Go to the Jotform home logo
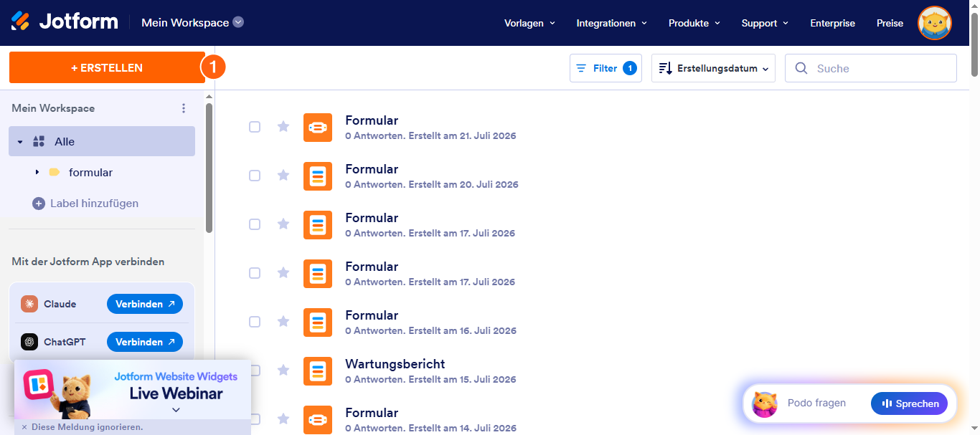Screen dimensions: 980x435 coord(65,21)
